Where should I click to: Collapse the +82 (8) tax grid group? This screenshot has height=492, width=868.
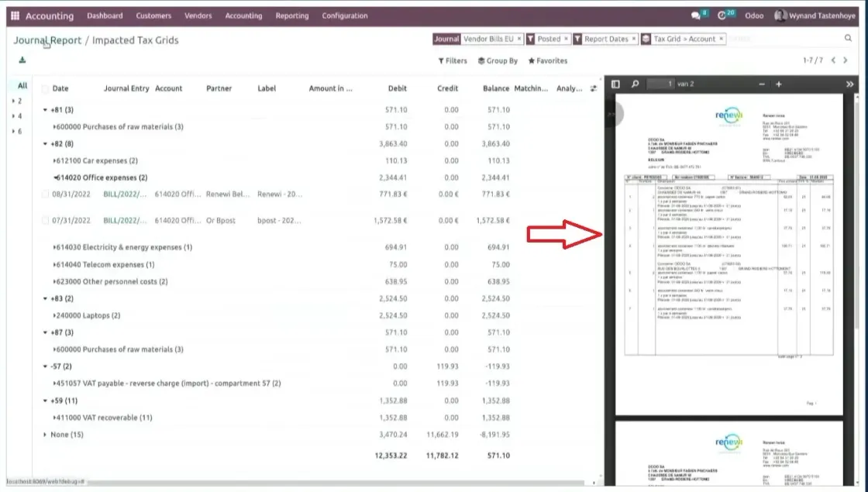(x=45, y=143)
